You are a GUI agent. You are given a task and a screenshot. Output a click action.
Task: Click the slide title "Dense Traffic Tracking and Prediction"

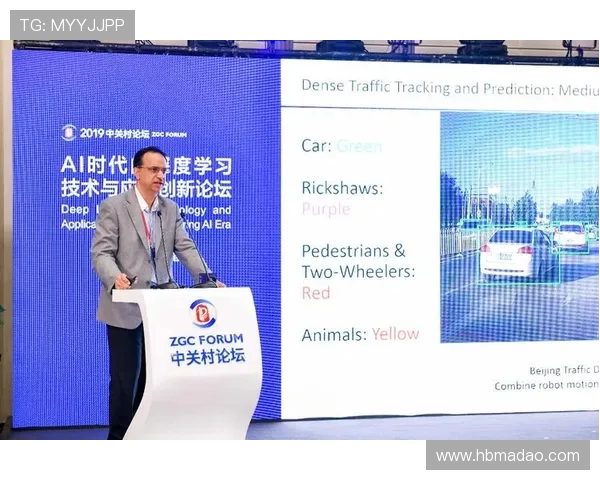click(x=428, y=88)
